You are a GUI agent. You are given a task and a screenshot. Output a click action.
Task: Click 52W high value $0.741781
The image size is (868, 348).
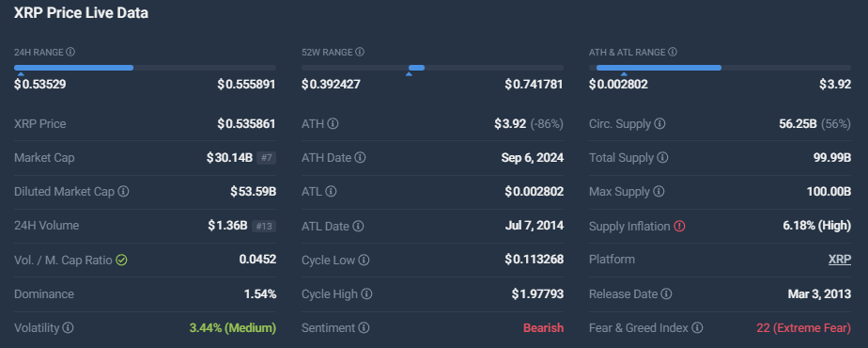click(535, 85)
